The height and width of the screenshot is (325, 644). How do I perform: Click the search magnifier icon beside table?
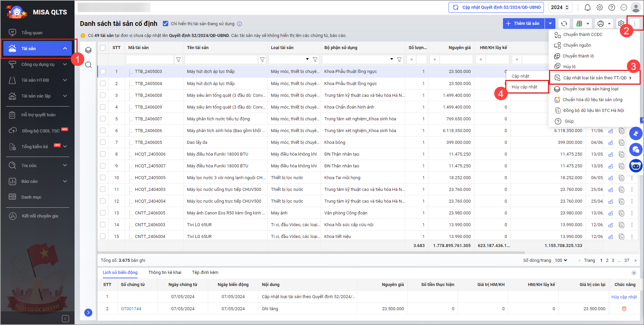coord(88,65)
